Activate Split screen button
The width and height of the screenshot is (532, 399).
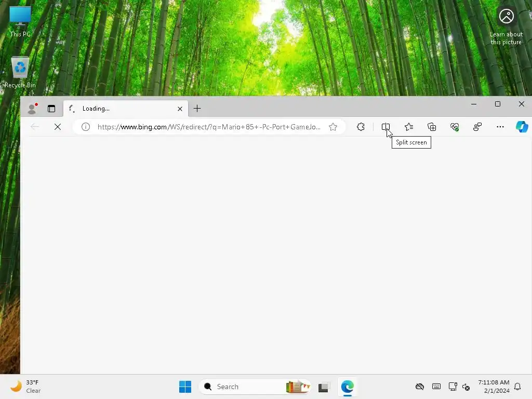[386, 127]
